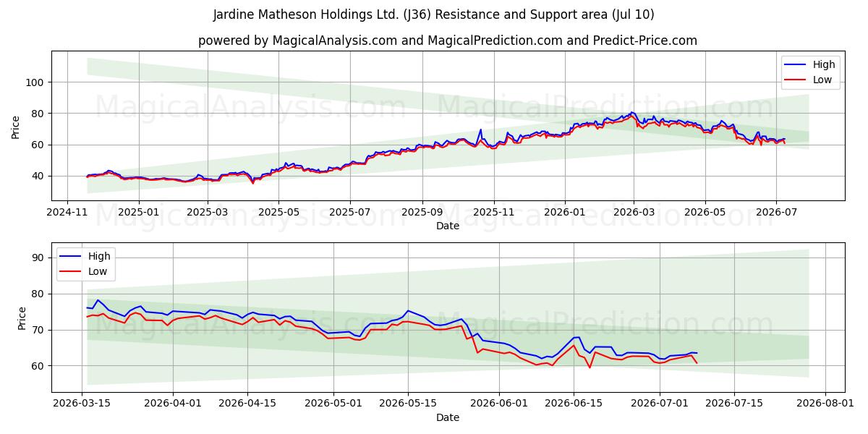
Task: Click the '2026-08-01' tick on bottom chart
Action: point(825,404)
